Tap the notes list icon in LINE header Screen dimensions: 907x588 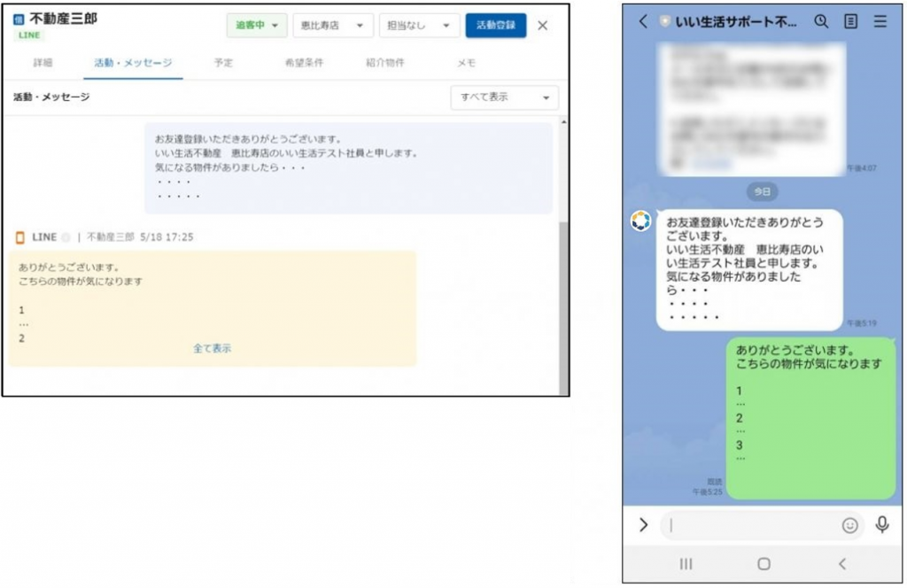(851, 21)
